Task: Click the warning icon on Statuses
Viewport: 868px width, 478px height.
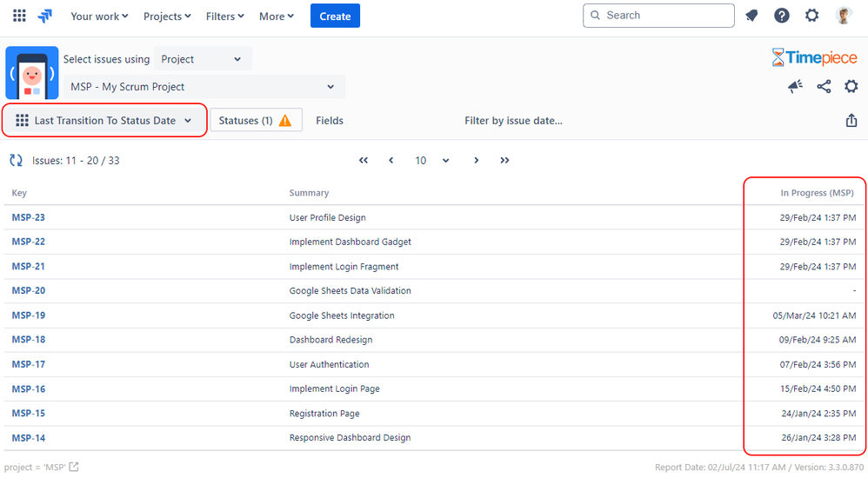Action: 285,120
